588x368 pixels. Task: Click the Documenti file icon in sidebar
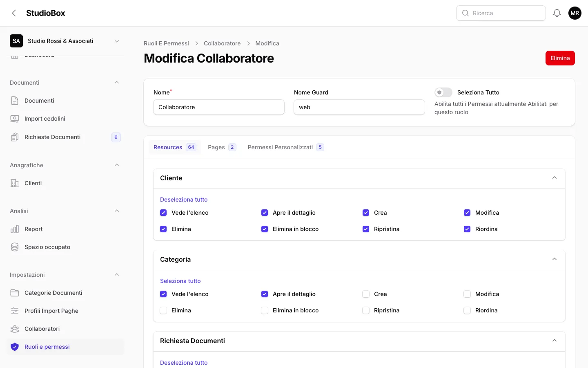(15, 101)
